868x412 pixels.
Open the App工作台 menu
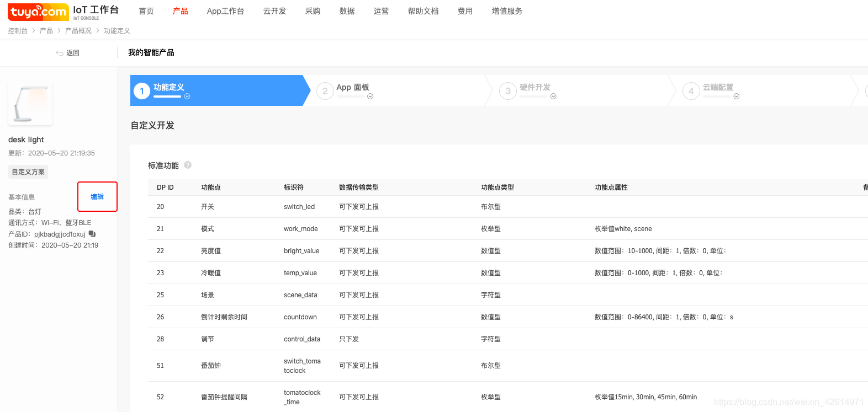[x=225, y=11]
